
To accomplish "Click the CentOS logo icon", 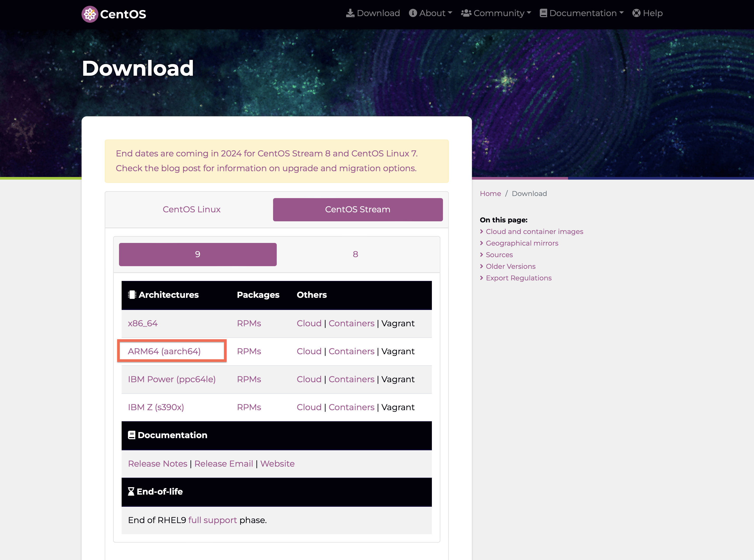I will click(x=90, y=14).
